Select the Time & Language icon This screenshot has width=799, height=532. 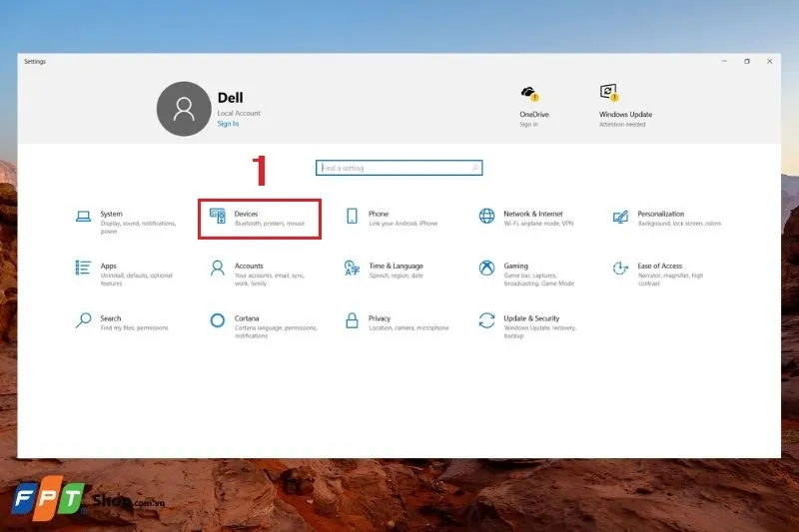click(x=352, y=267)
